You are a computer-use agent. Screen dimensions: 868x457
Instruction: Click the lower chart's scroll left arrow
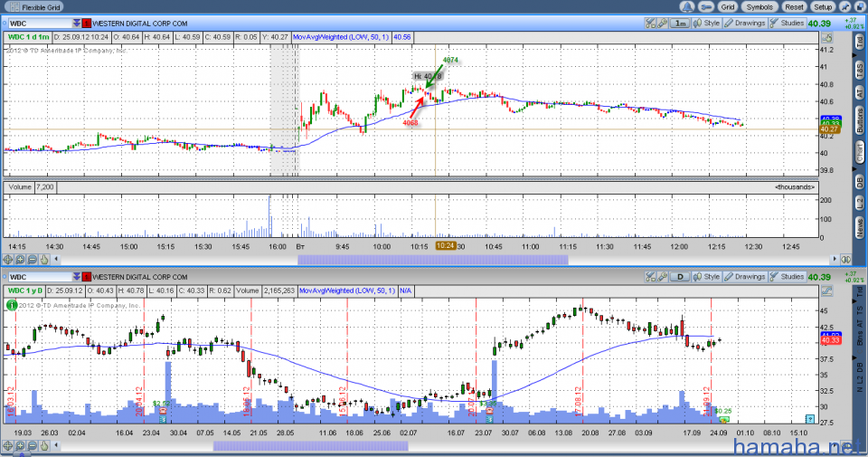click(56, 445)
